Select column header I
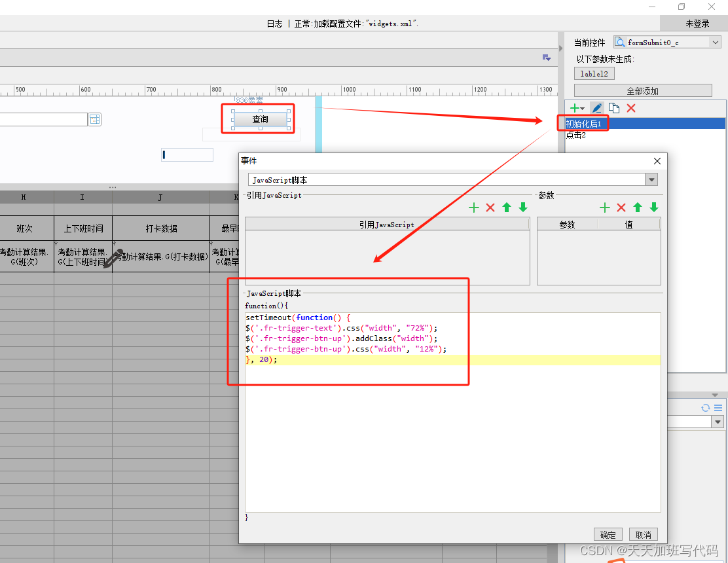Screen dimensions: 728x563 (83, 197)
